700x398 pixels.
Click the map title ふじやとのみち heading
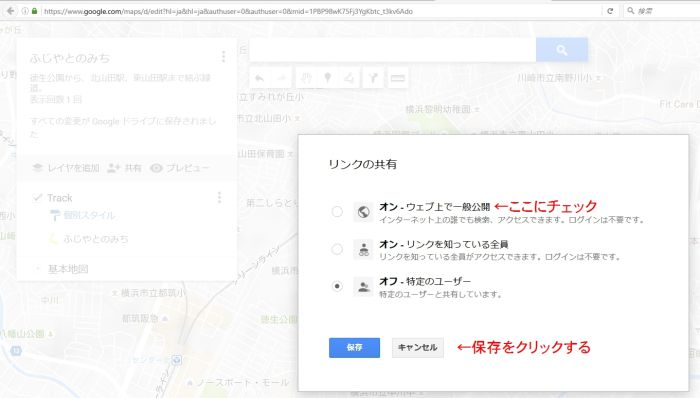point(70,58)
